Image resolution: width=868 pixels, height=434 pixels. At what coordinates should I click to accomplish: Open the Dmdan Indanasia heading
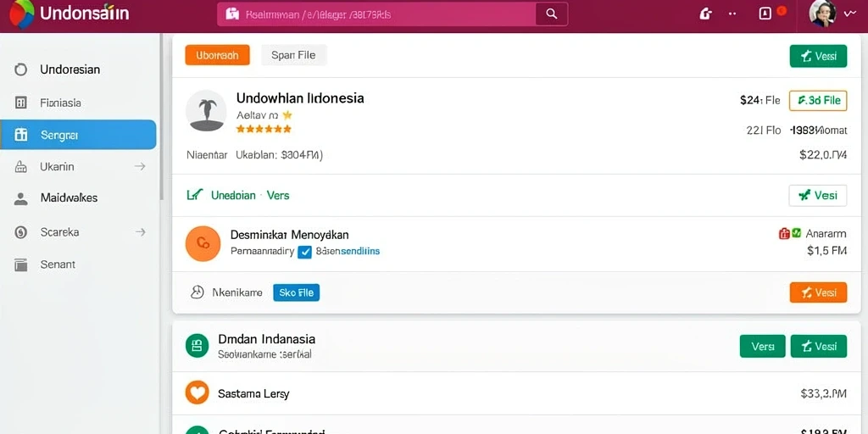coord(267,339)
